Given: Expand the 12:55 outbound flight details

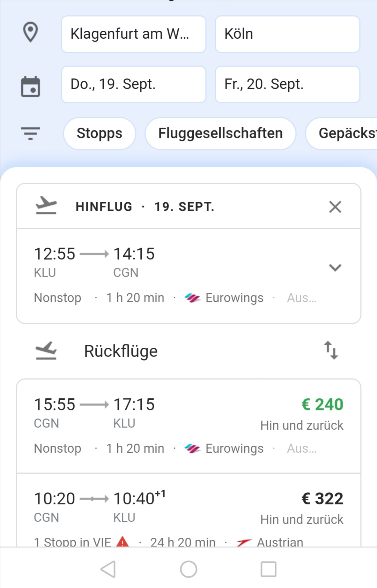Looking at the screenshot, I should pos(335,267).
